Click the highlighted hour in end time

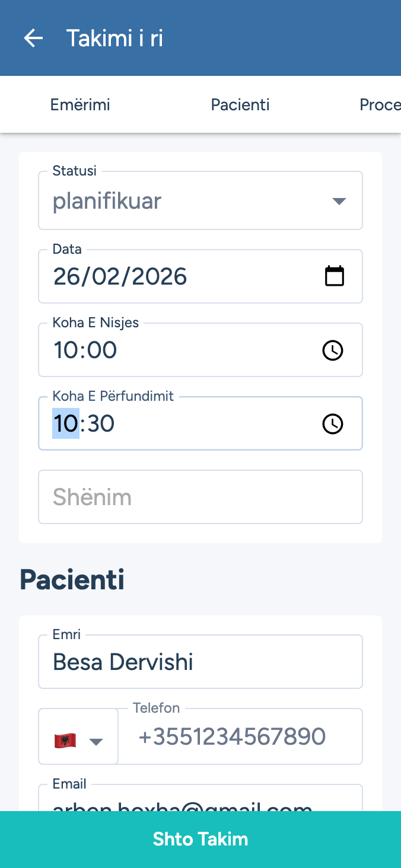coord(65,424)
